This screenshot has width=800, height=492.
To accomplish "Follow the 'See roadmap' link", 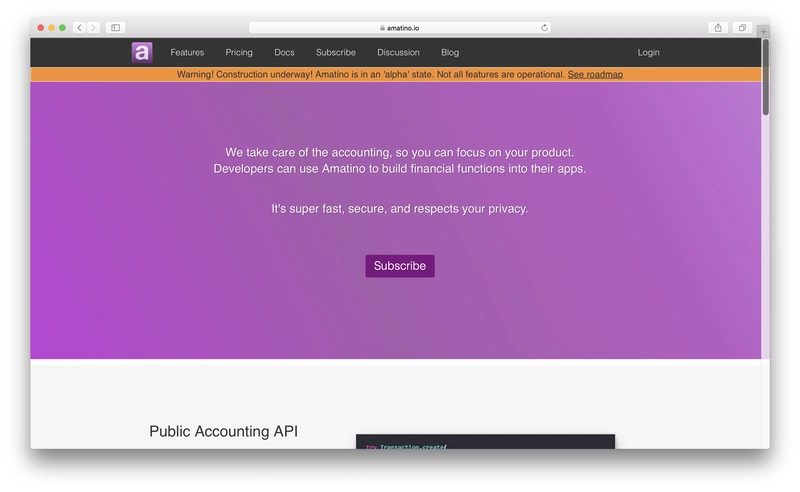I will pyautogui.click(x=595, y=75).
